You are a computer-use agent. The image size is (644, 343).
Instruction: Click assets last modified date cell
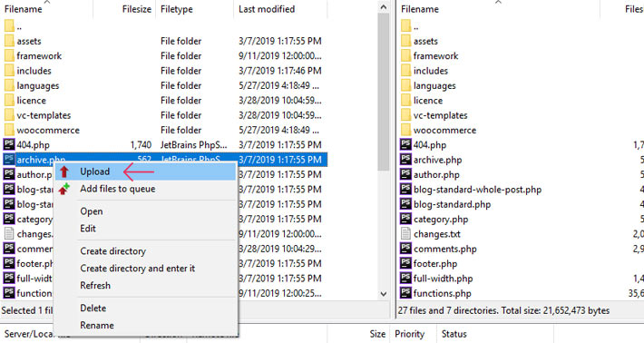(279, 41)
